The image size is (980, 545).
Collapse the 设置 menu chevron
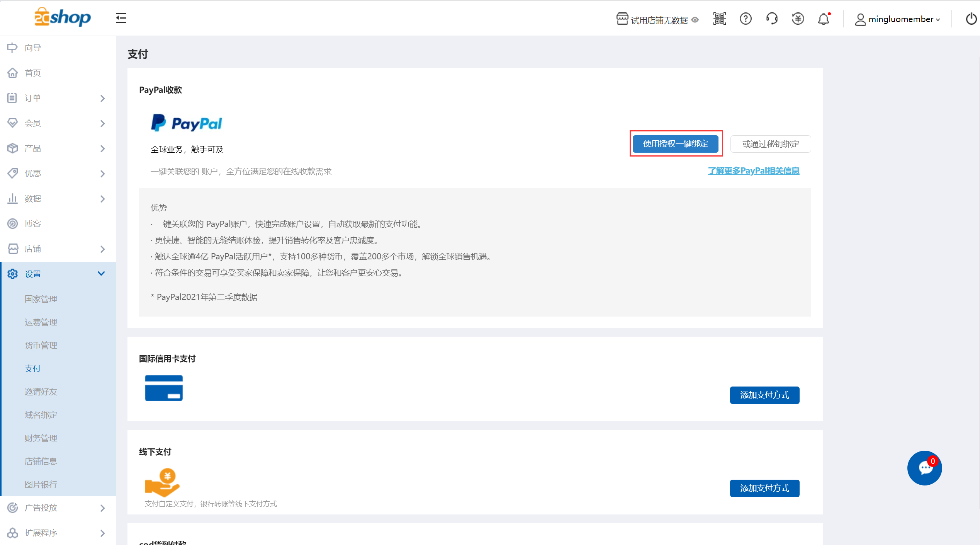click(x=101, y=273)
